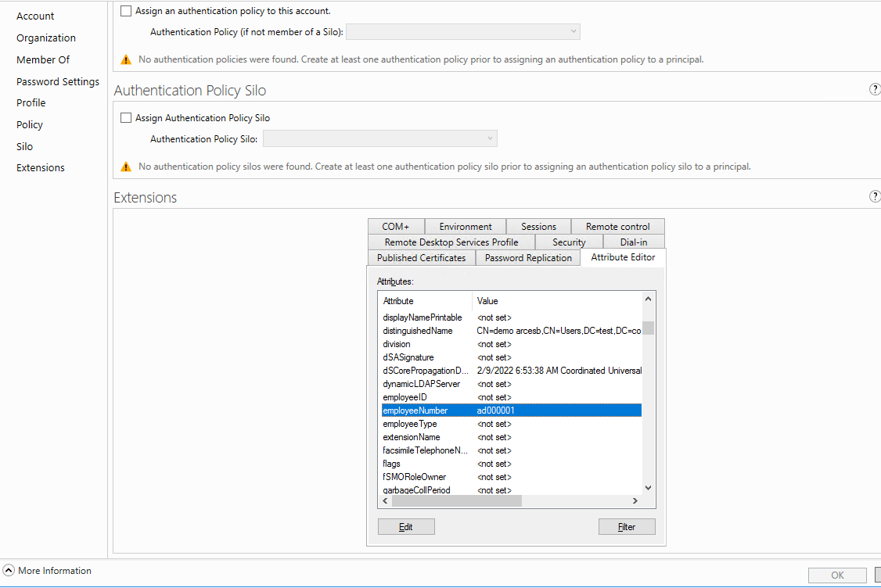Navigate to Silo section
Viewport: 881px width, 588px height.
25,146
